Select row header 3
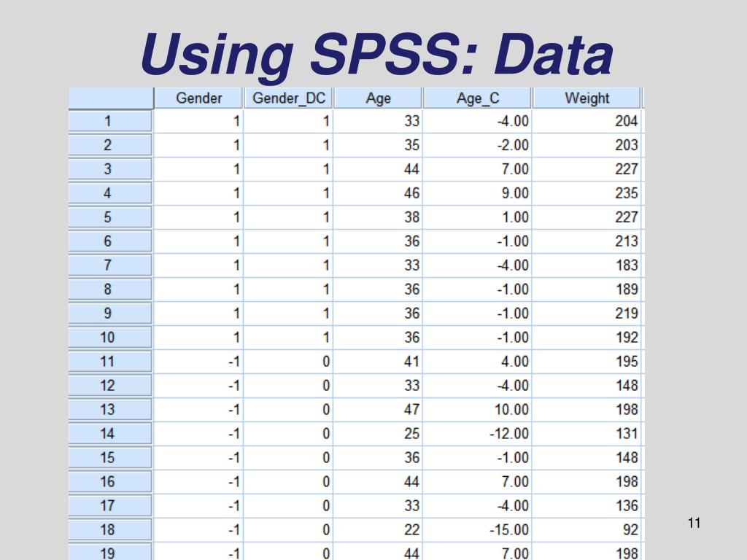Viewport: 747px width, 560px height. point(110,169)
